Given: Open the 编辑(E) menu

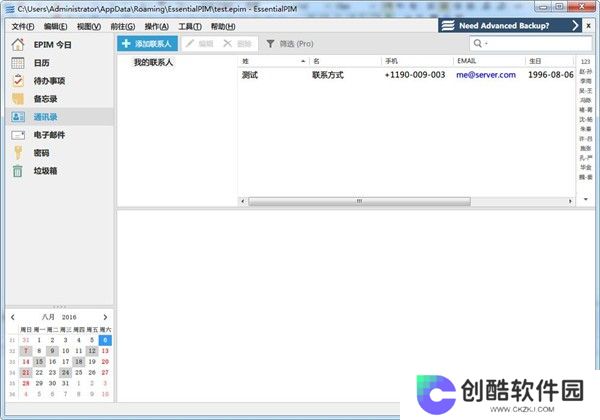Looking at the screenshot, I should [x=55, y=26].
